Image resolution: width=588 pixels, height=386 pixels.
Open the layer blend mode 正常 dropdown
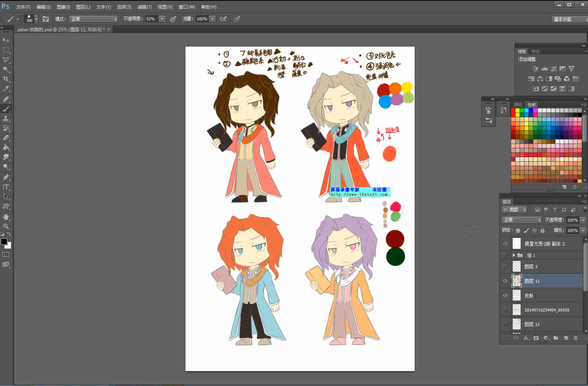(521, 220)
